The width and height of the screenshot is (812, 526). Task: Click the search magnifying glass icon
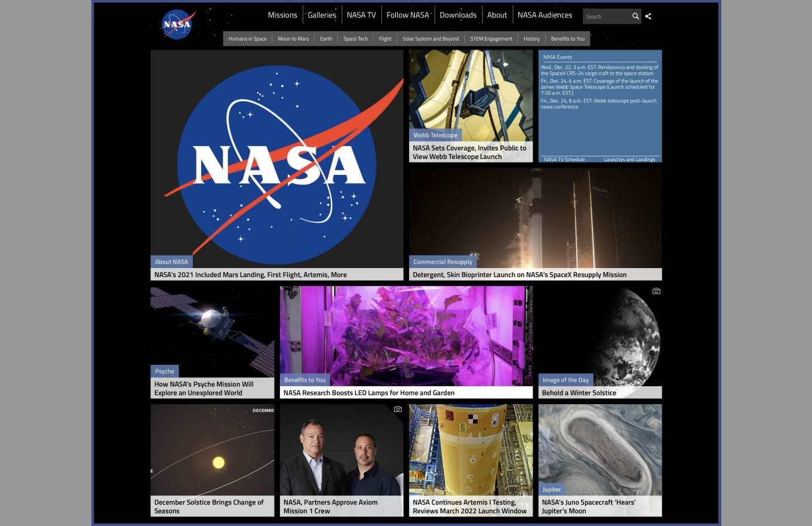pos(636,17)
